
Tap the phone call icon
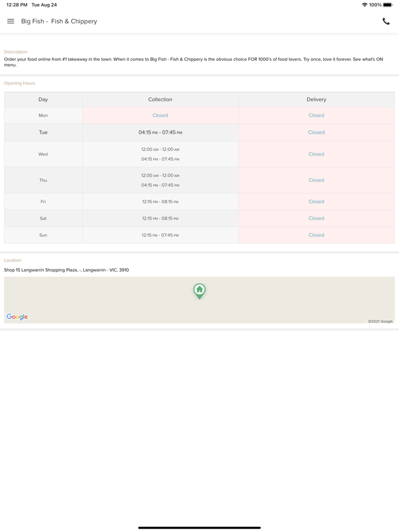pos(386,22)
